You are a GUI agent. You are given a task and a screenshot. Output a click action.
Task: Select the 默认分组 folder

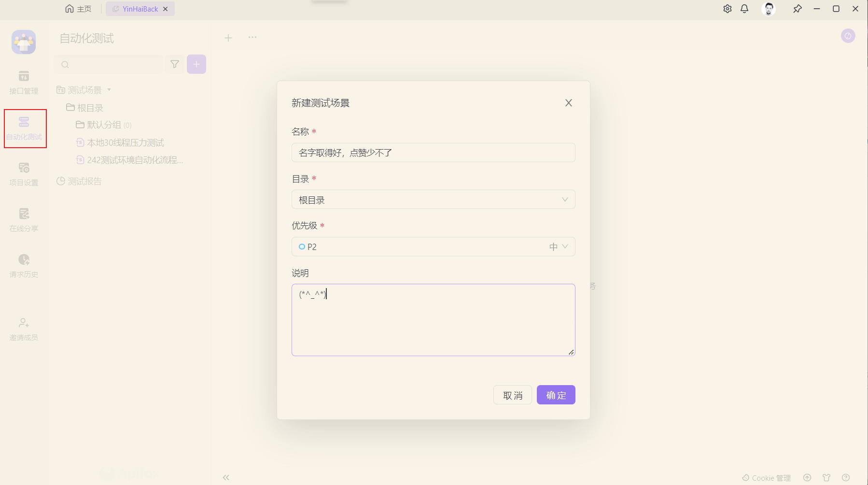104,125
